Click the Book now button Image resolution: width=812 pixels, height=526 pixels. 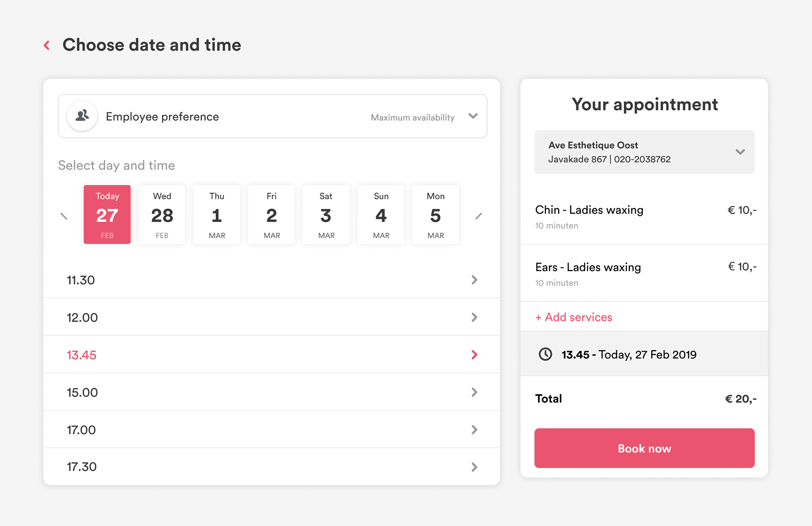pyautogui.click(x=645, y=448)
